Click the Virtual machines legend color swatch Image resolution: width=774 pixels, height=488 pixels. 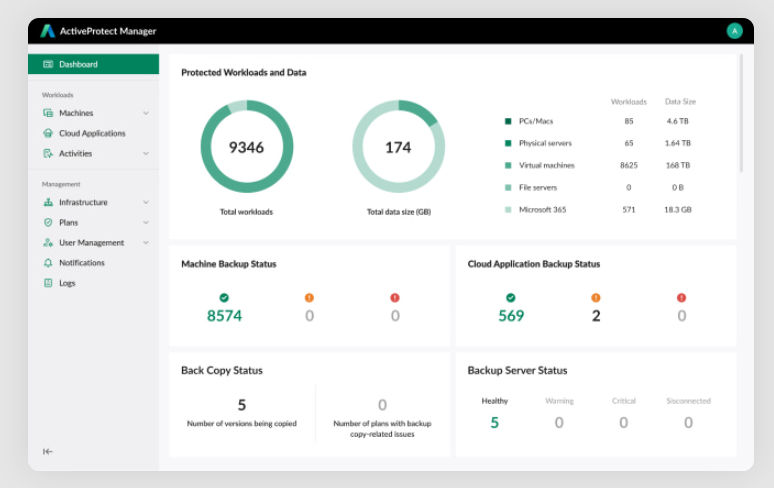[508, 165]
